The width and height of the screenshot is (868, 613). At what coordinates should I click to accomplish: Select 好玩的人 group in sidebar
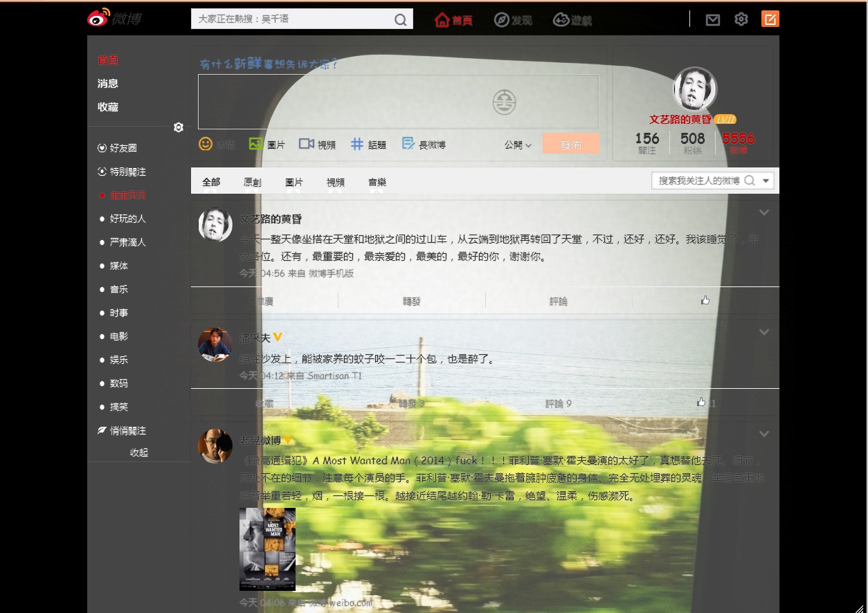click(x=128, y=219)
